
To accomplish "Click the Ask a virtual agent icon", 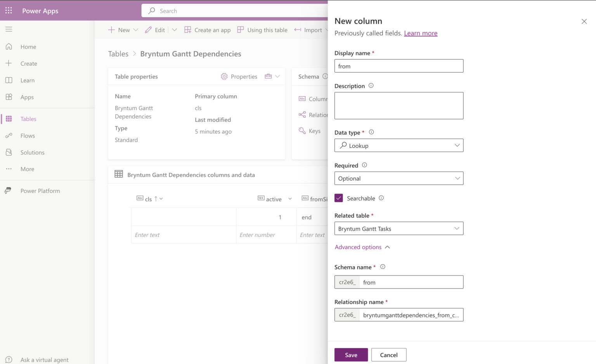I will (9, 360).
